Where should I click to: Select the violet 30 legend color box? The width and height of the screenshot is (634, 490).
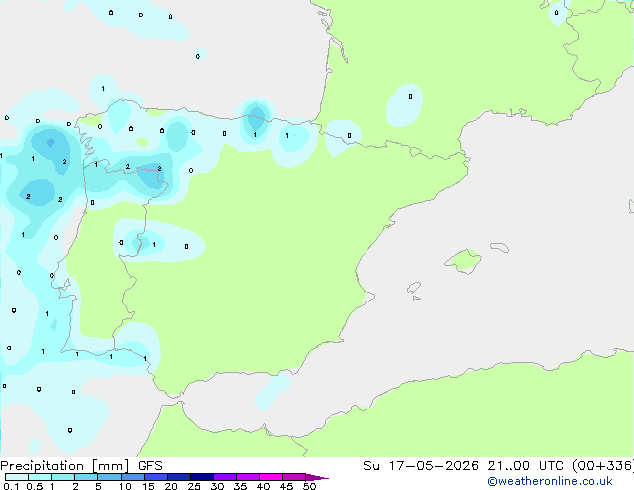225,477
